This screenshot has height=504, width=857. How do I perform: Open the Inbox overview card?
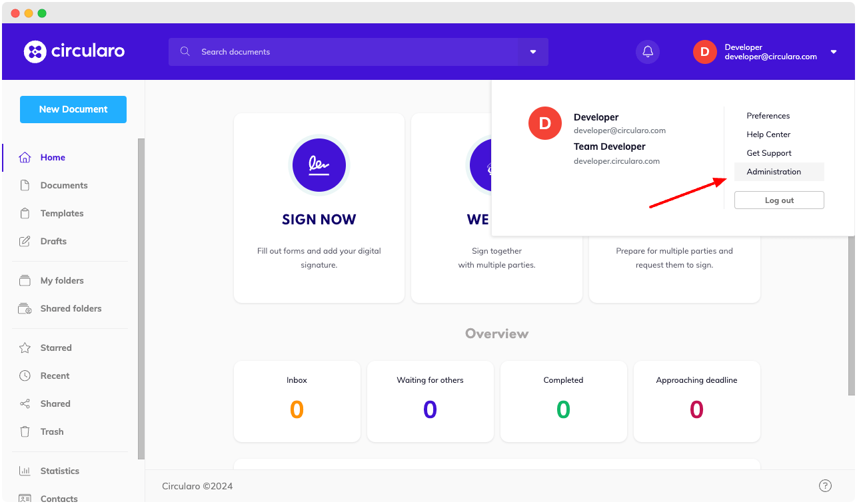click(297, 401)
